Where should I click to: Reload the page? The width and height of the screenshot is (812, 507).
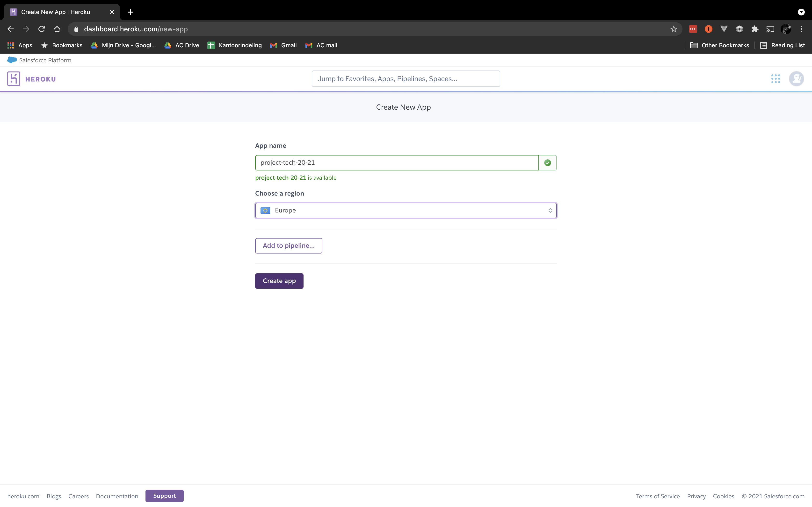click(41, 29)
